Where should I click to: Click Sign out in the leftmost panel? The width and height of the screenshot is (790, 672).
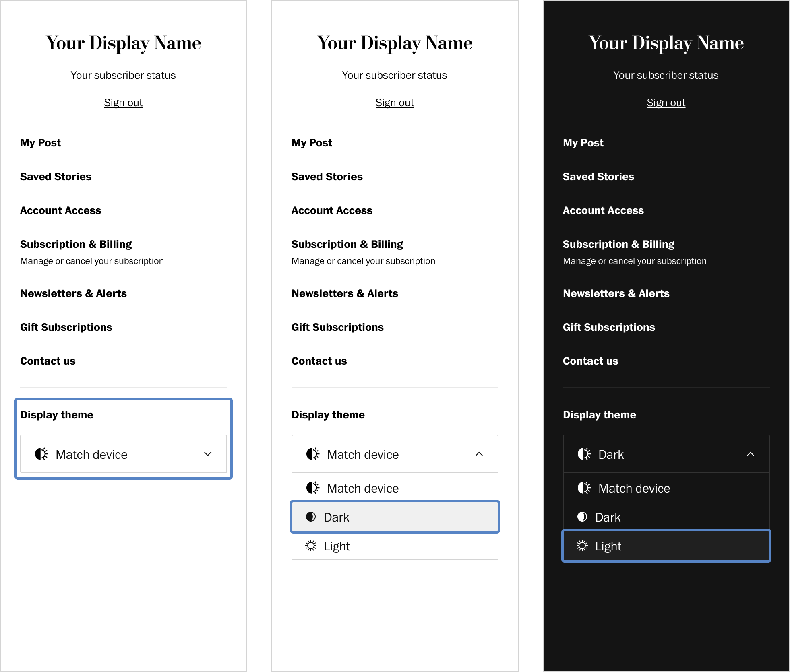point(123,103)
